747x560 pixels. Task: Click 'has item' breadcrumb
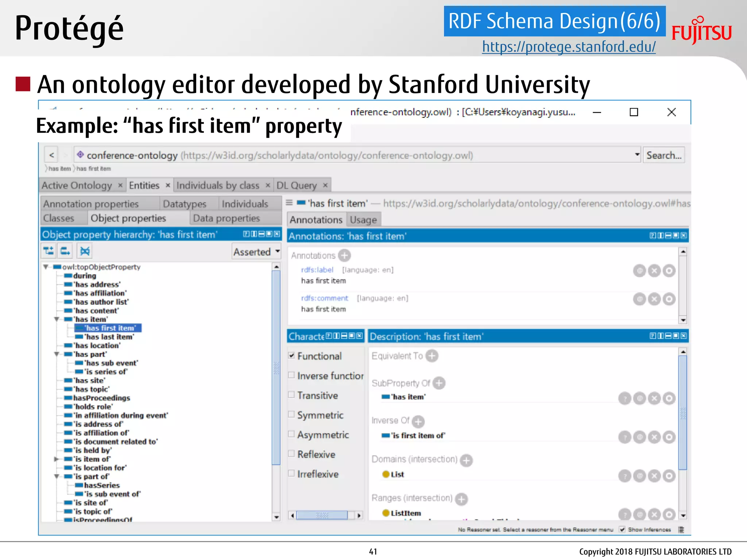pyautogui.click(x=59, y=169)
